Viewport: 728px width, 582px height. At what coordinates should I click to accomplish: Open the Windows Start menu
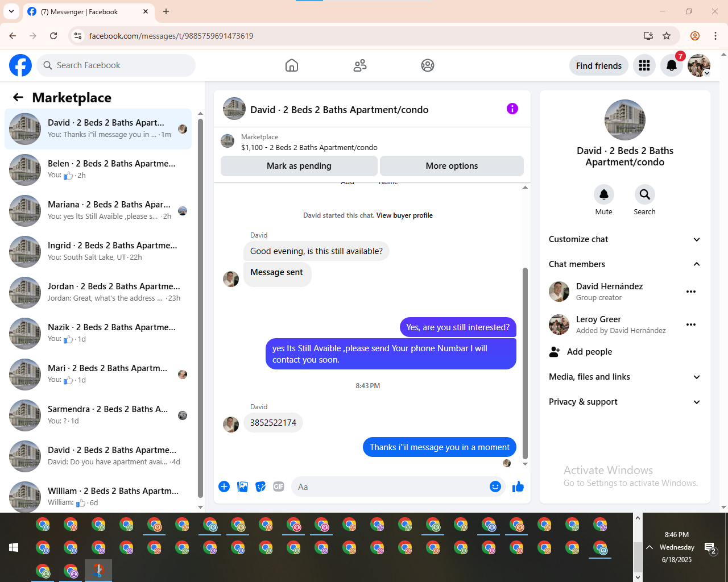click(x=14, y=547)
